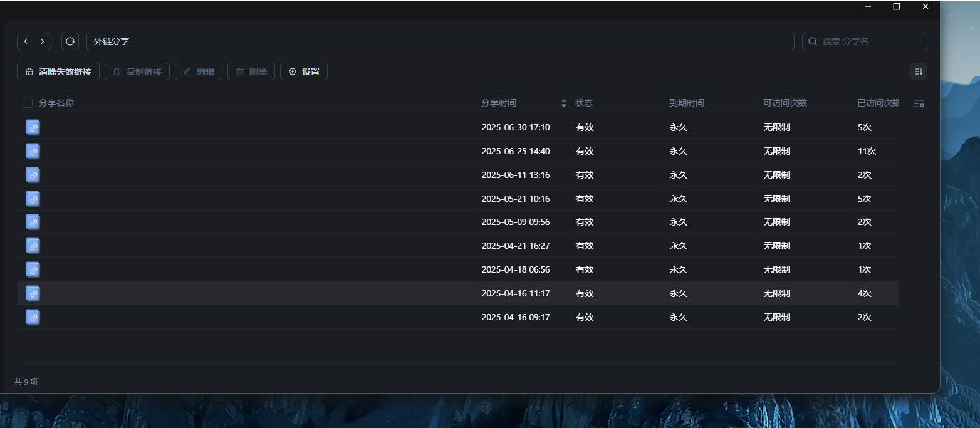This screenshot has width=980, height=428.
Task: Click the date 2025-06-25 14:40
Action: [x=516, y=151]
